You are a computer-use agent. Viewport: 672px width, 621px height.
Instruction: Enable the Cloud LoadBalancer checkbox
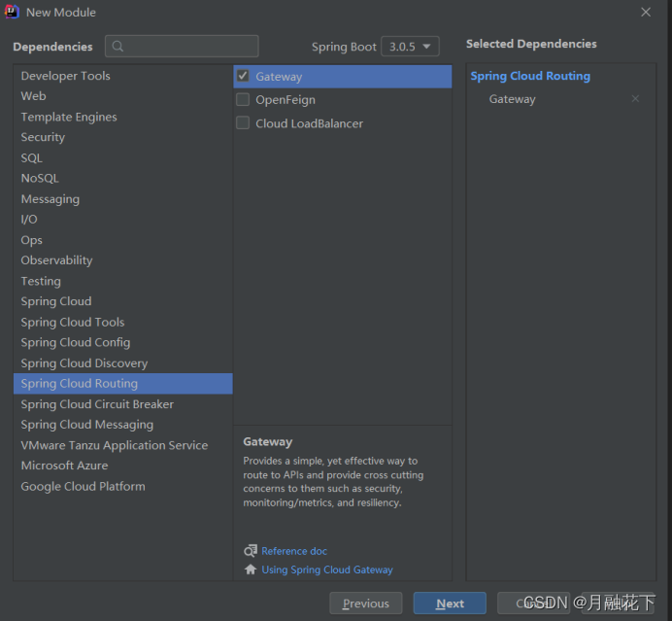point(243,123)
